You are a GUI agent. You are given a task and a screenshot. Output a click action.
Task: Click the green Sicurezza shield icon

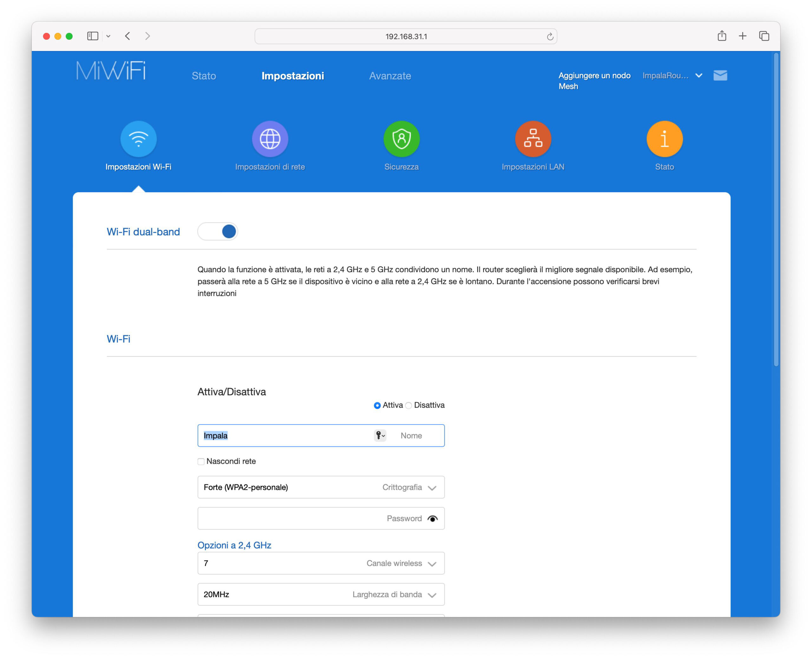point(402,139)
